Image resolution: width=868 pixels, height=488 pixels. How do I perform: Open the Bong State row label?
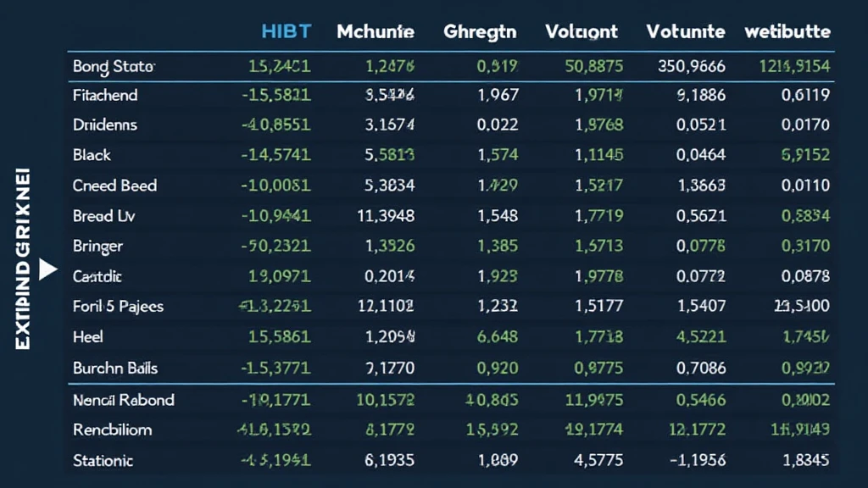tap(114, 65)
